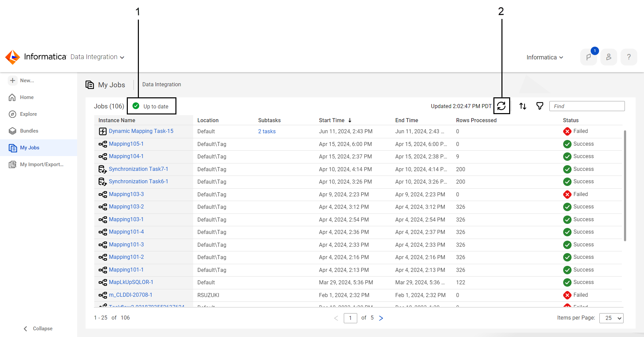Click the page number input field
Image resolution: width=644 pixels, height=337 pixels.
tap(350, 318)
